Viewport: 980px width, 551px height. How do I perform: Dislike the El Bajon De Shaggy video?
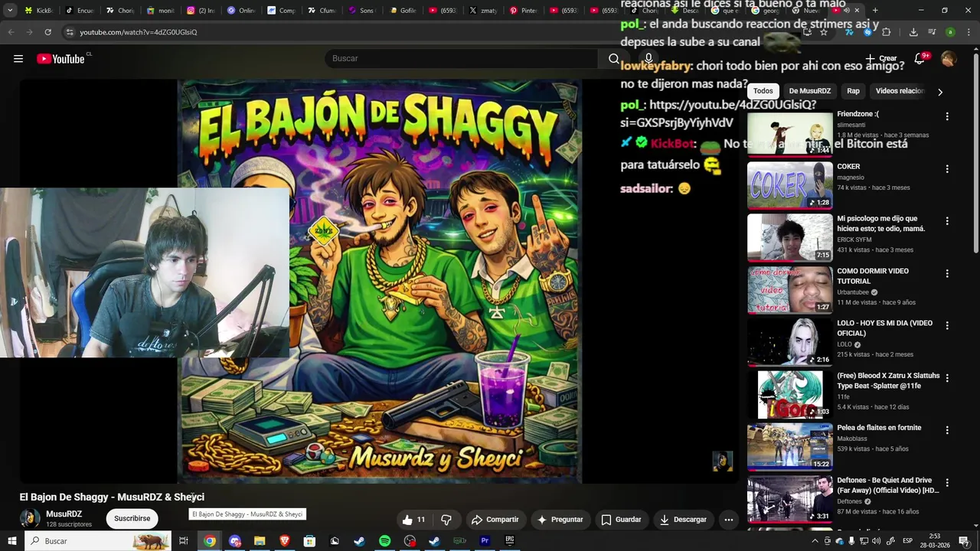click(x=446, y=520)
